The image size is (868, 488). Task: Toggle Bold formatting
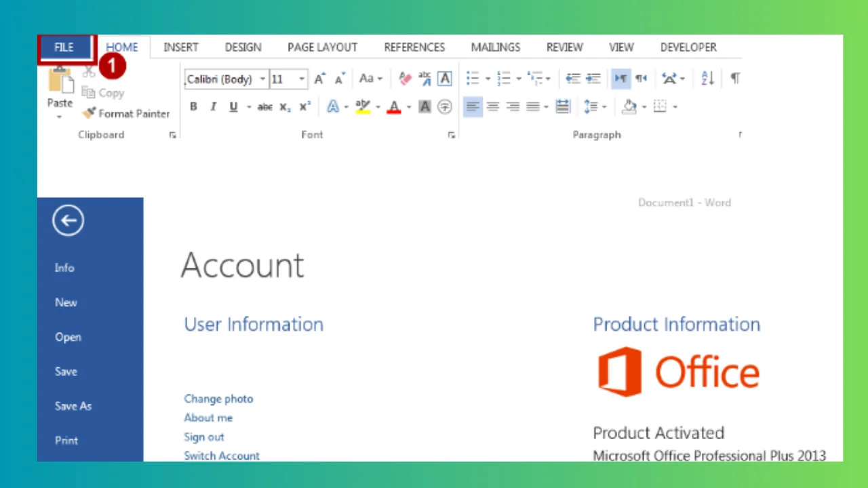193,106
